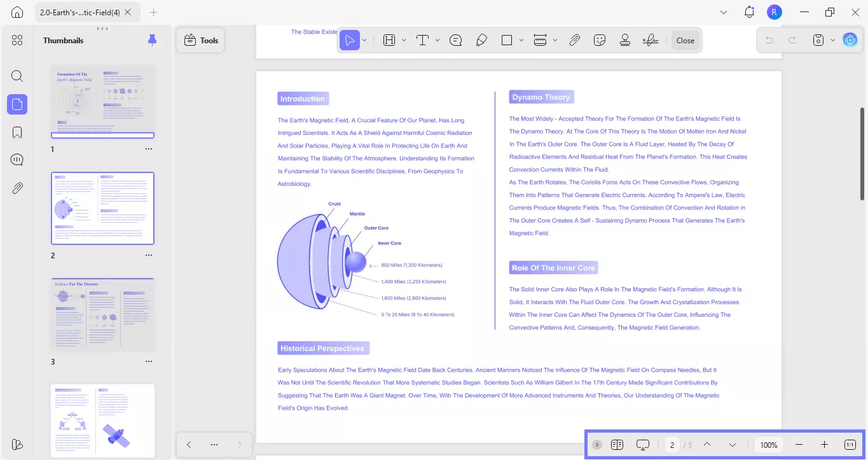Toggle the page display reading mode
The width and height of the screenshot is (868, 460).
tap(617, 445)
